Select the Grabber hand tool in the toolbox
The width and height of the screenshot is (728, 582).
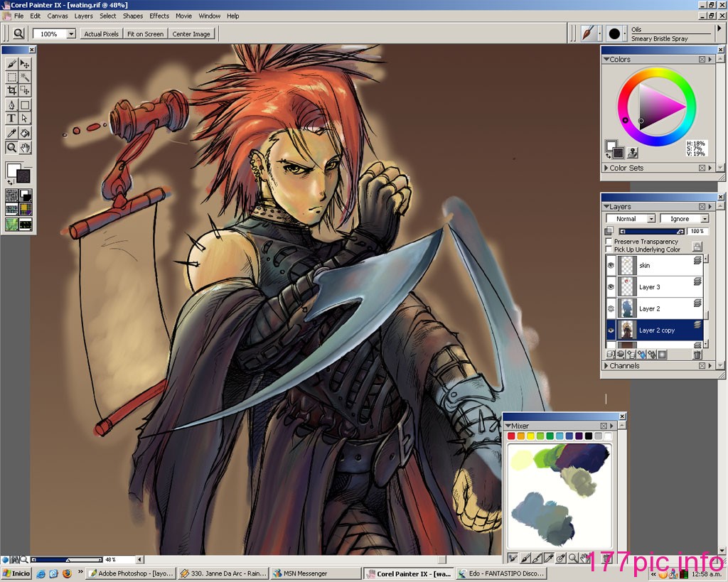pos(25,148)
